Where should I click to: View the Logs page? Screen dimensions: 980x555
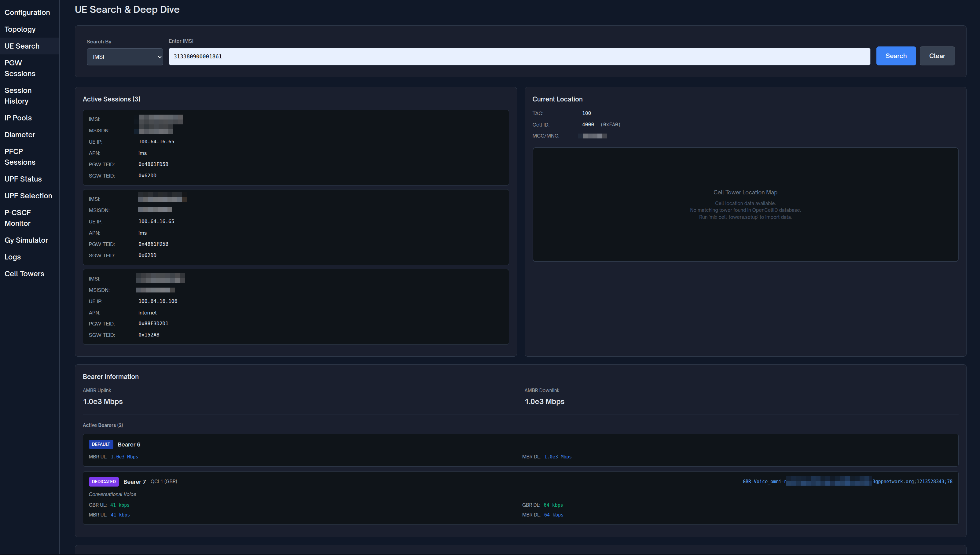[13, 256]
